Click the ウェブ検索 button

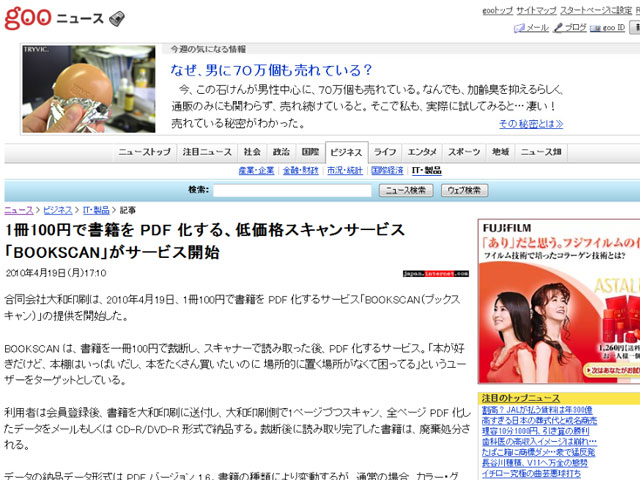point(464,191)
